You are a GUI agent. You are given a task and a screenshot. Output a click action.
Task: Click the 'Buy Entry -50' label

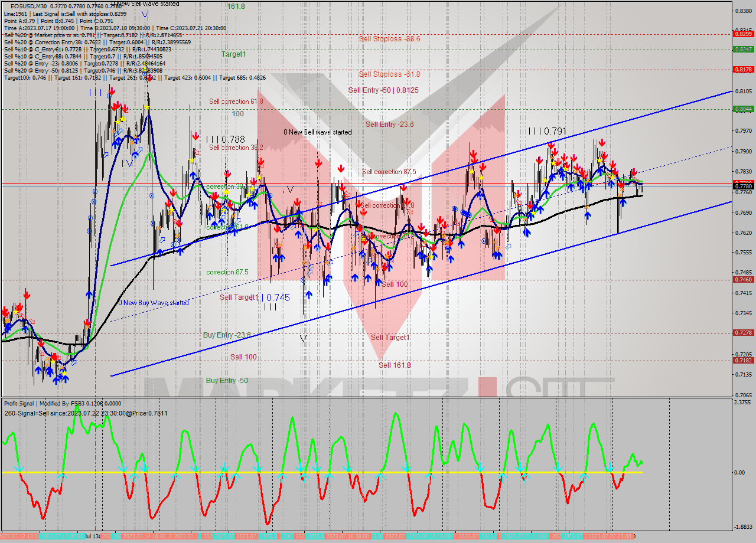(227, 381)
